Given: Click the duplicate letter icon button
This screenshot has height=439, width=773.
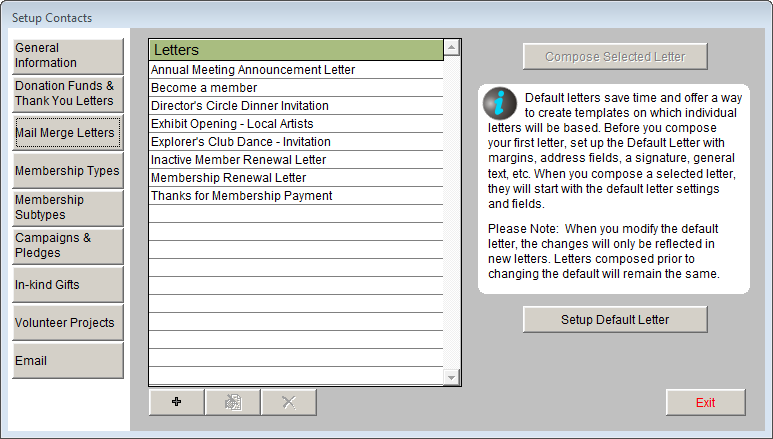Looking at the screenshot, I should pos(233,402).
